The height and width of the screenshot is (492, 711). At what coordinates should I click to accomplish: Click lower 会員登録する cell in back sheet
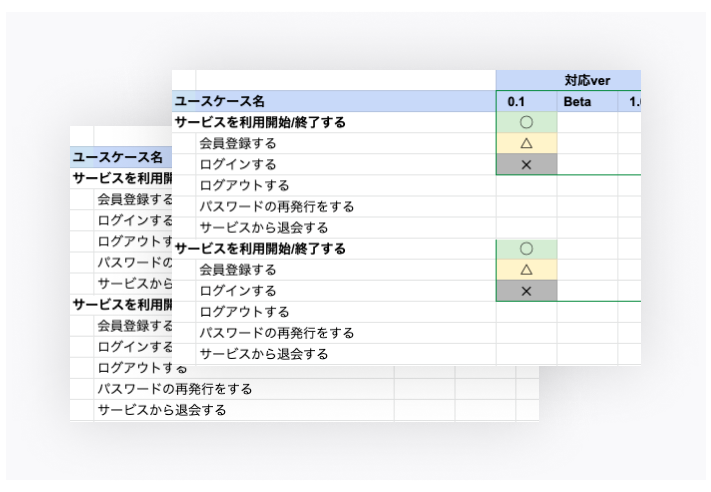[133, 326]
